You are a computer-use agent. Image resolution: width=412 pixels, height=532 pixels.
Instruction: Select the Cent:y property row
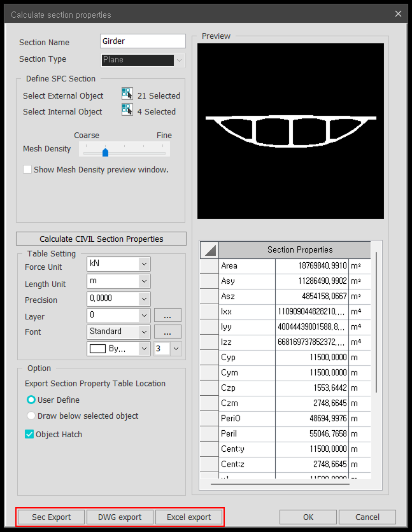coord(285,449)
